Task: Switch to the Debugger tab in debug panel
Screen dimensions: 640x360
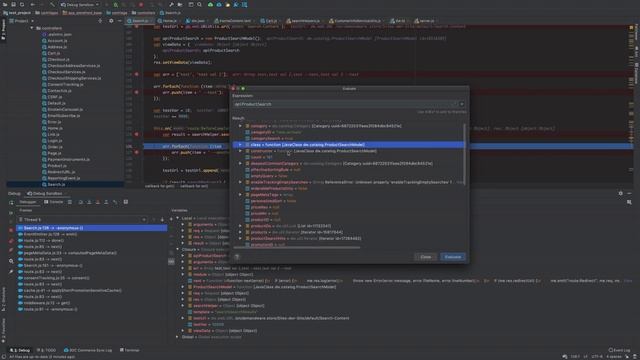Action: (27, 202)
